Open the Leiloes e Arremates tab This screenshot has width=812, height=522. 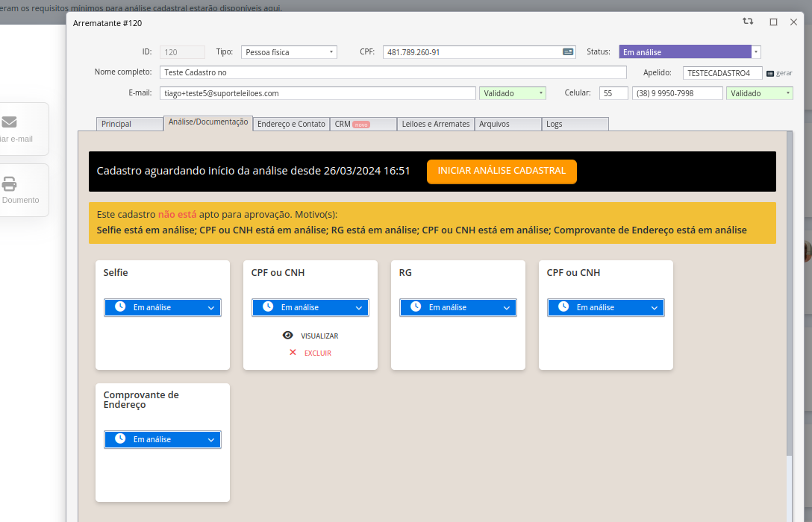(435, 124)
